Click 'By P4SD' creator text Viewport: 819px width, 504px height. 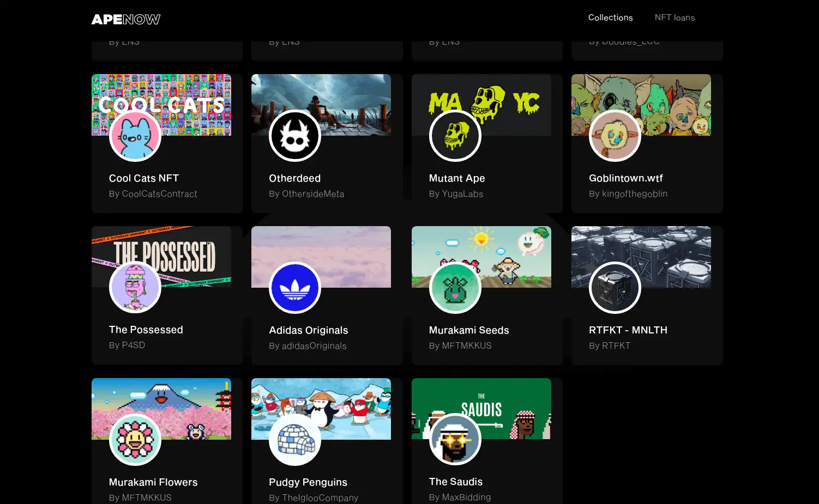pos(127,345)
